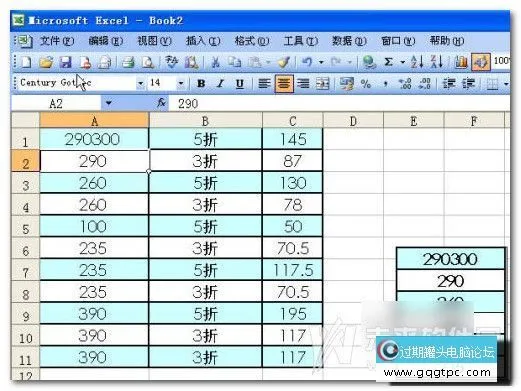Open the 格式 (Format) menu

(x=252, y=41)
